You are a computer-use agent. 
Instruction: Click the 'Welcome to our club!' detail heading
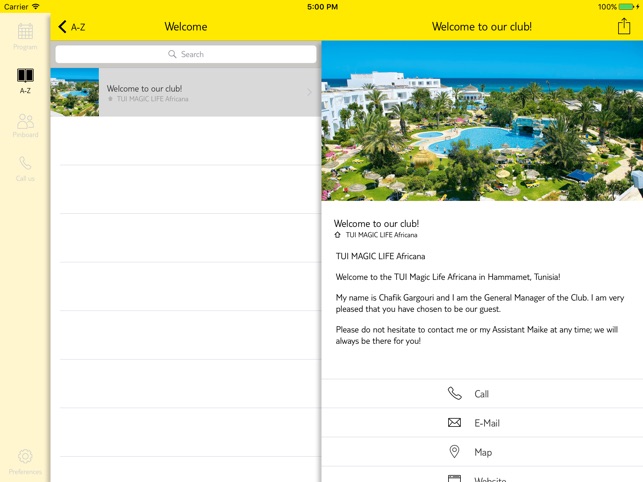point(376,224)
